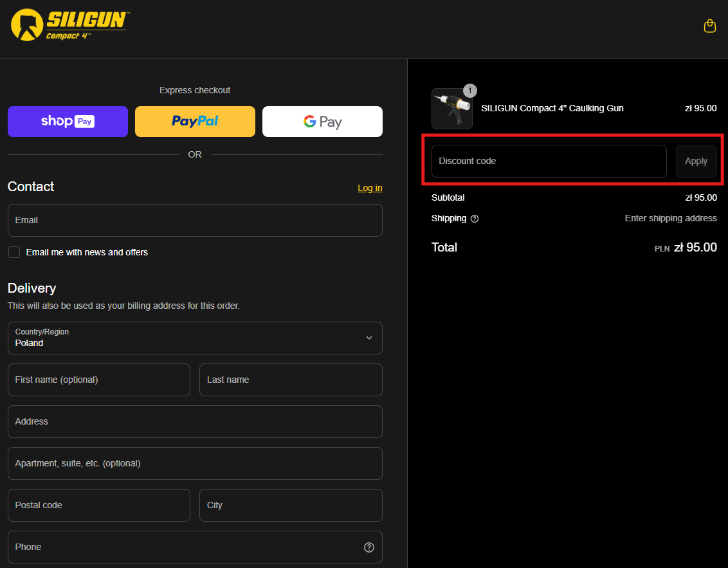Click into the Email input field

(x=195, y=220)
